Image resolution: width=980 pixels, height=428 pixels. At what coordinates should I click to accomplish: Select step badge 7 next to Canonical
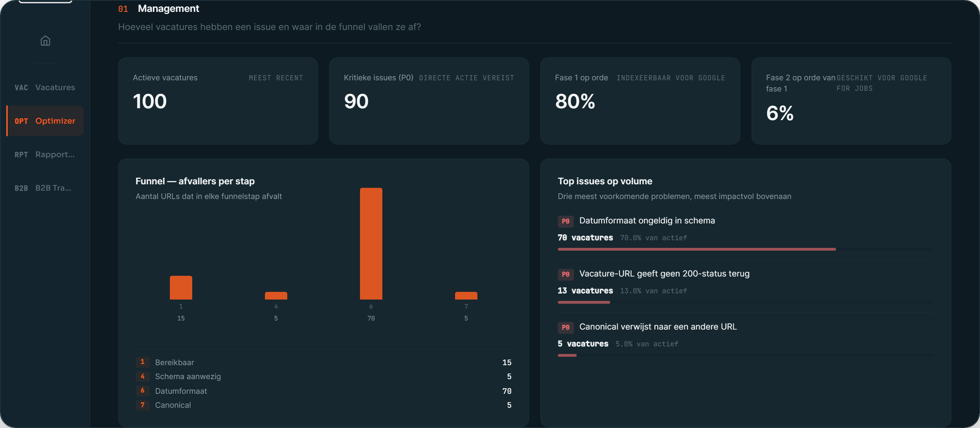click(142, 405)
